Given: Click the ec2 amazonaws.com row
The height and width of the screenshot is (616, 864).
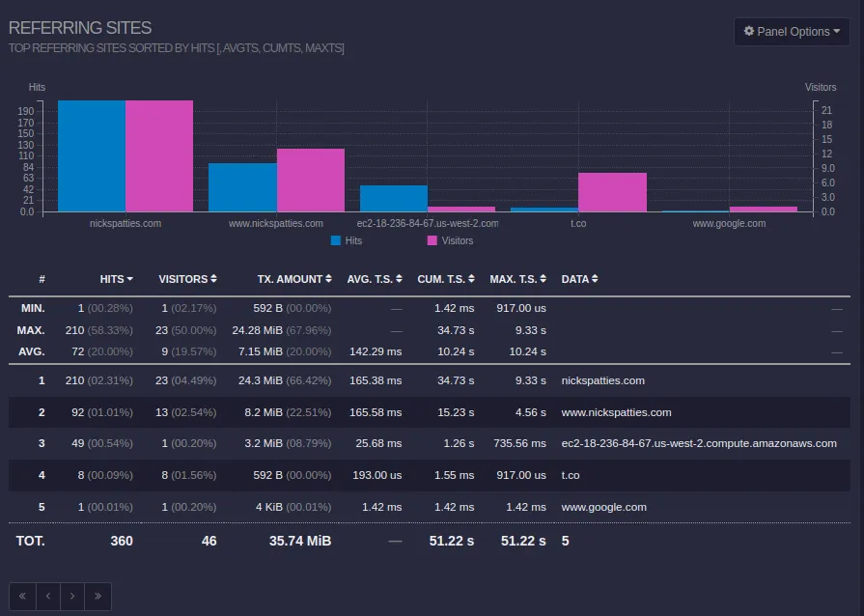Looking at the screenshot, I should pyautogui.click(x=386, y=443).
